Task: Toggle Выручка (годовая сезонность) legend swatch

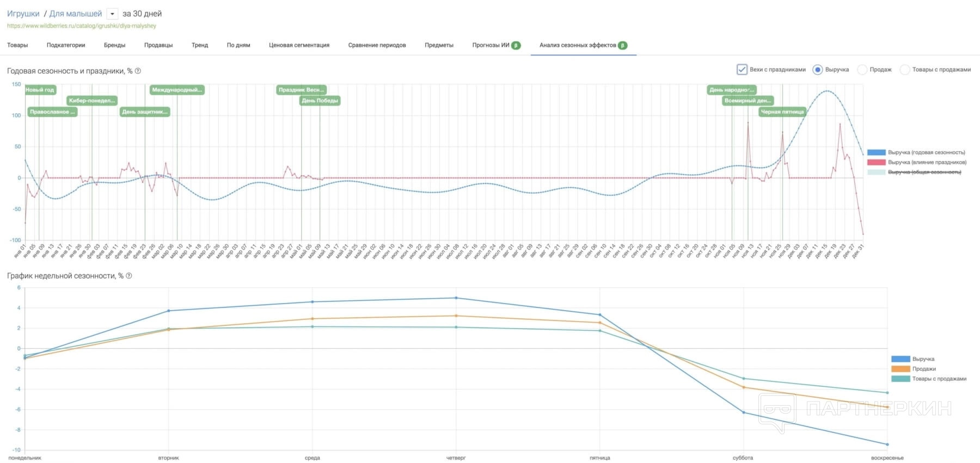Action: [x=876, y=152]
